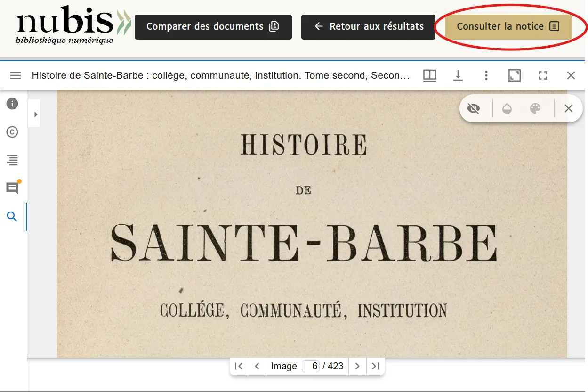Activate the search tool in the sidebar
The height and width of the screenshot is (392, 588).
[x=12, y=216]
